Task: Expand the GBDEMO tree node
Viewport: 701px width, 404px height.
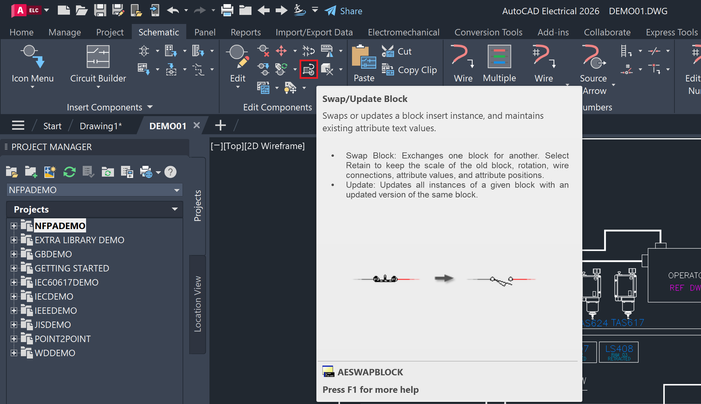Action: click(x=14, y=254)
